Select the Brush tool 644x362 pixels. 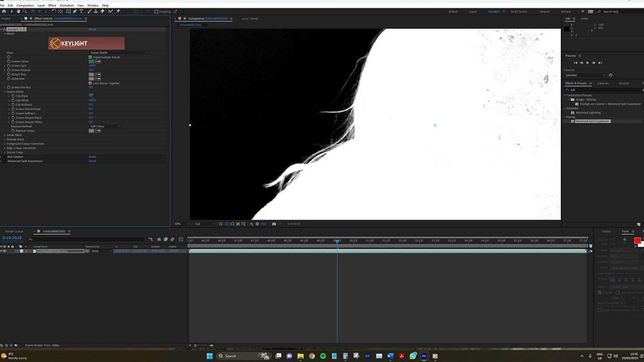[89, 11]
